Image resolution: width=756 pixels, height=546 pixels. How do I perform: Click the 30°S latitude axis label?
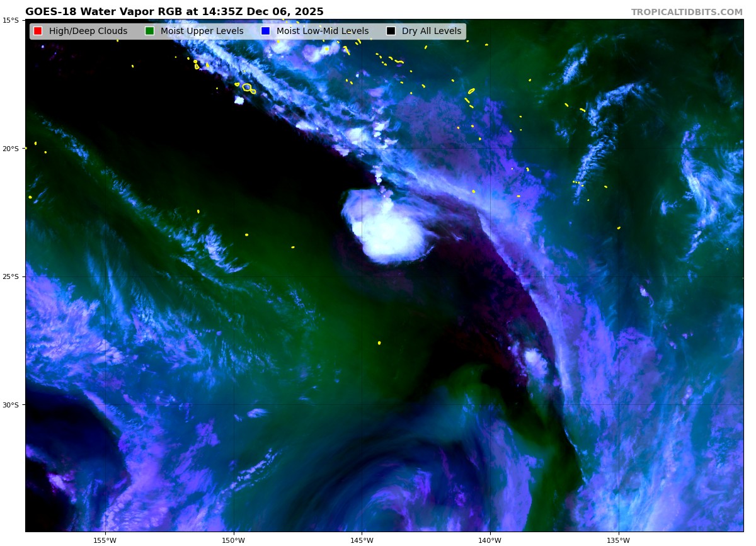tap(10, 405)
